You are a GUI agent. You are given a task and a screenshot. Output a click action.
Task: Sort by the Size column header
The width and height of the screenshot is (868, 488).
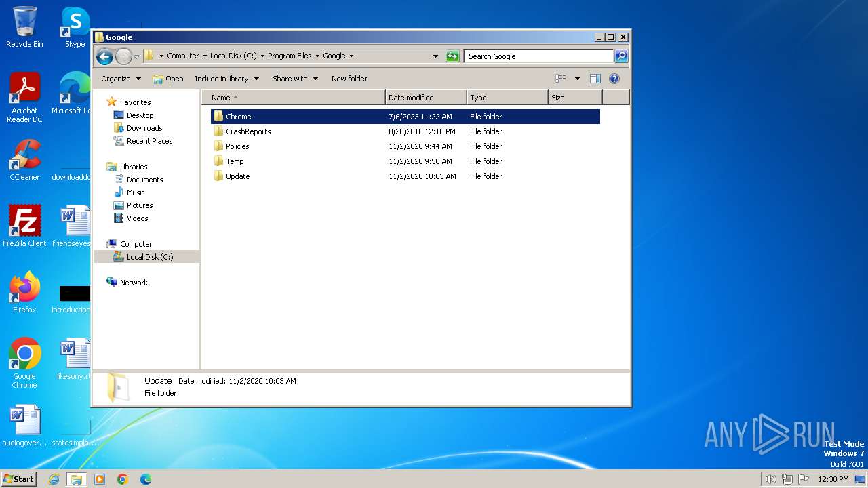tap(575, 98)
